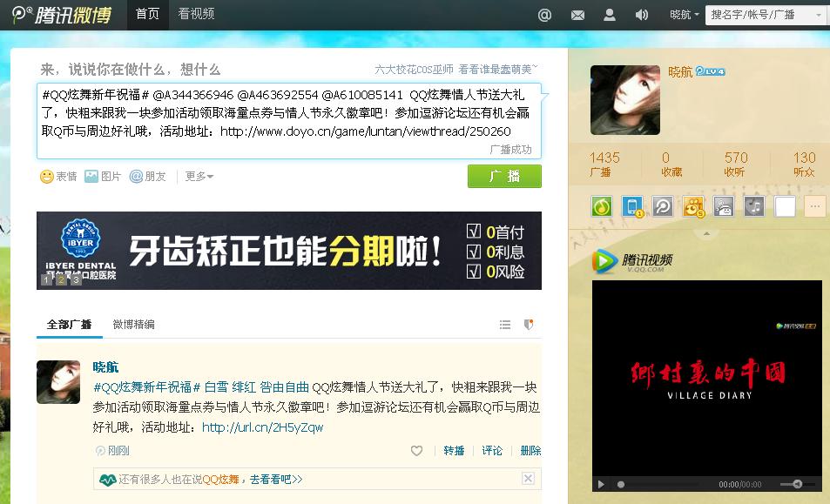
Task: Click the LV4 level badge beside 晓航
Action: 710,71
